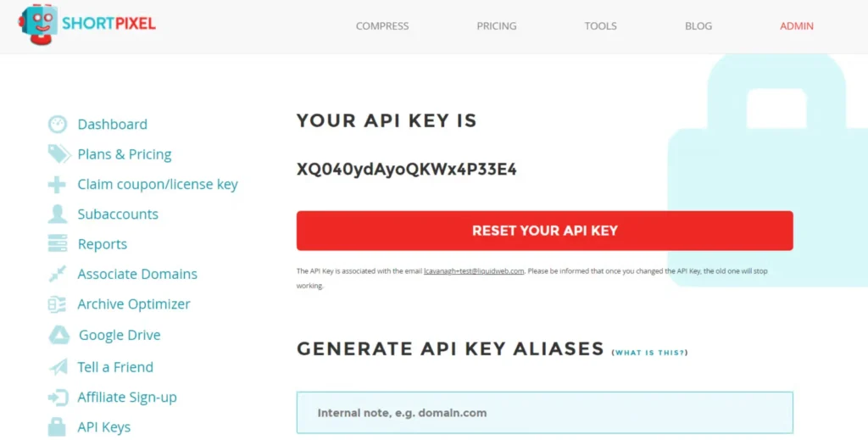
Task: Click the plus icon for Claim coupon
Action: click(57, 185)
